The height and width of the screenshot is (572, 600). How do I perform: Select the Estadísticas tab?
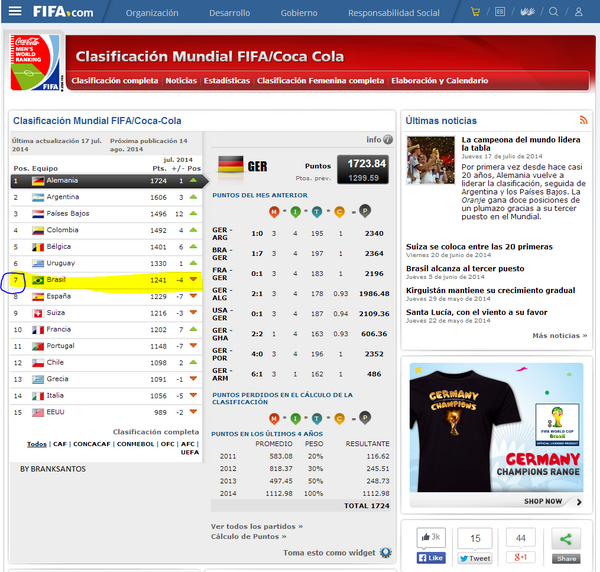pos(227,81)
